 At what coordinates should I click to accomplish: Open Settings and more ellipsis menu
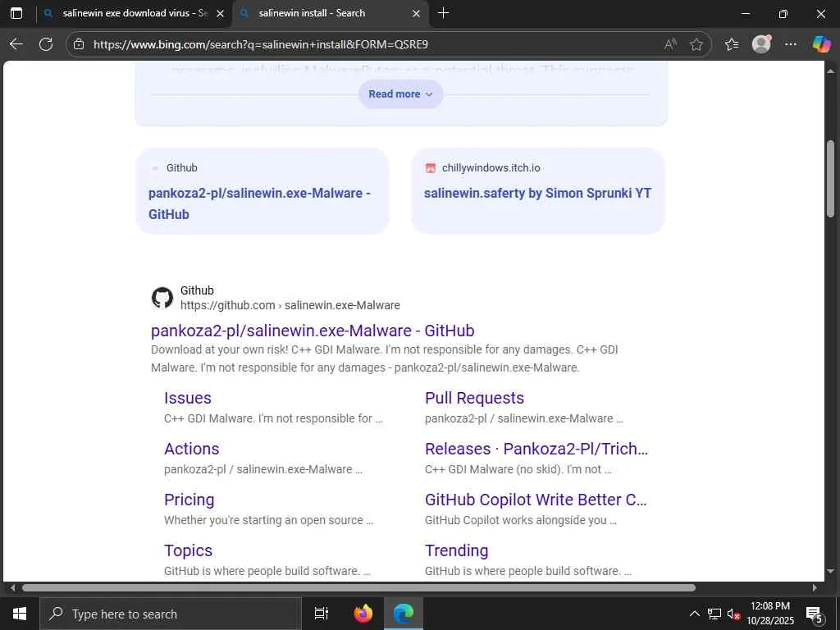pos(791,44)
